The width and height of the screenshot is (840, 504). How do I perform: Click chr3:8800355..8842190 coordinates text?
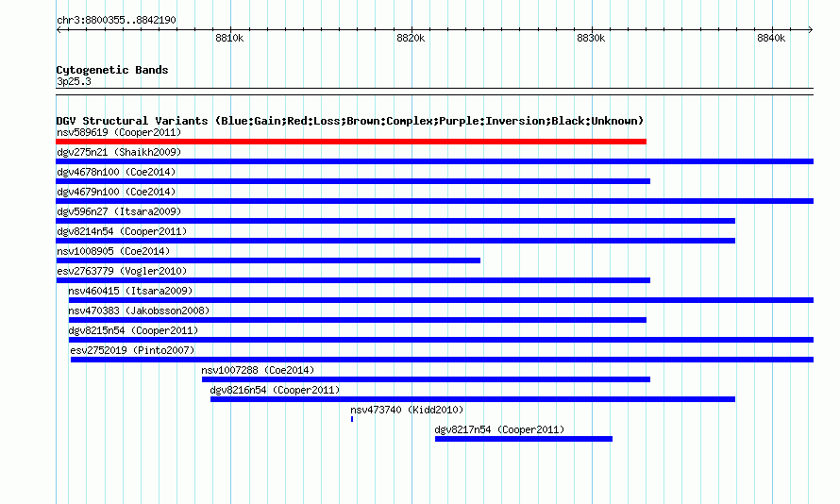116,20
